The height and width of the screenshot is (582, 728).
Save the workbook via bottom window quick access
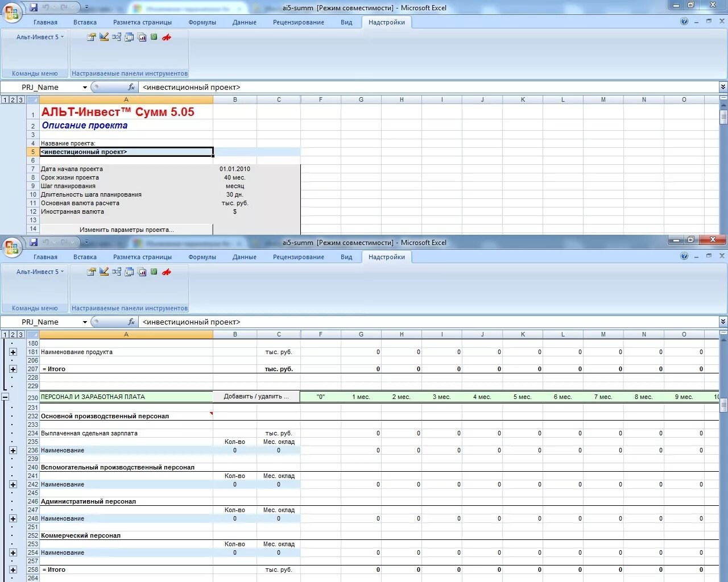coord(34,242)
